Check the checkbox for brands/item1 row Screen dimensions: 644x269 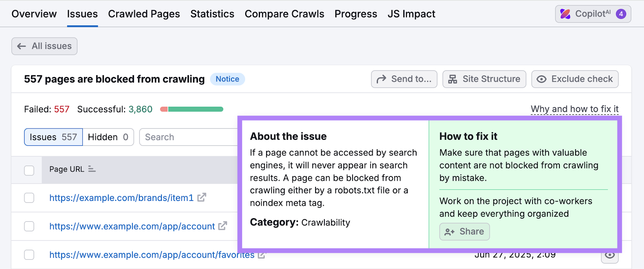pos(29,198)
